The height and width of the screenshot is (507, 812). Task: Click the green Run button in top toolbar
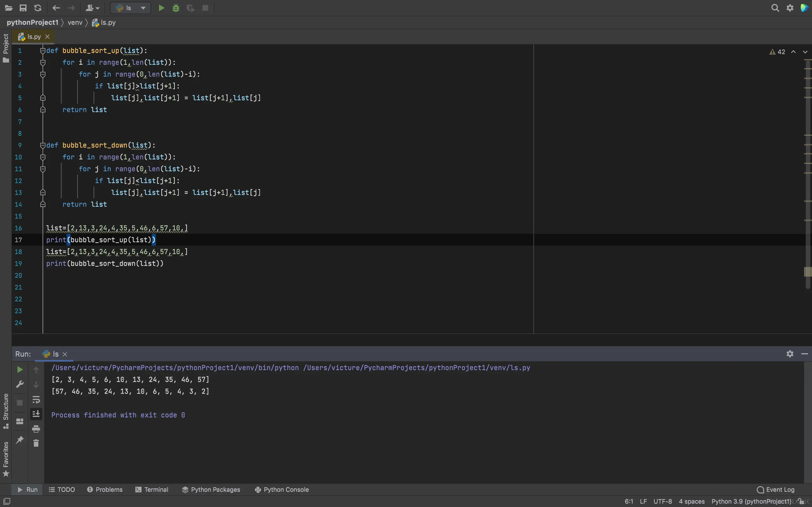[x=161, y=8]
